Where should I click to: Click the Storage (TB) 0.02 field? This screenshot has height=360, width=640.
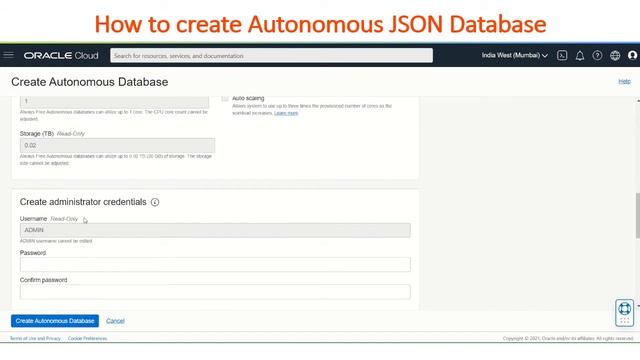click(118, 145)
